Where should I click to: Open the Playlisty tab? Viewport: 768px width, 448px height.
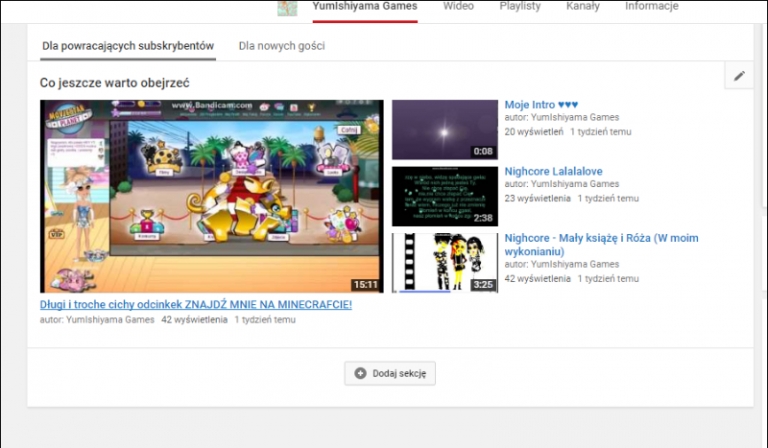520,6
